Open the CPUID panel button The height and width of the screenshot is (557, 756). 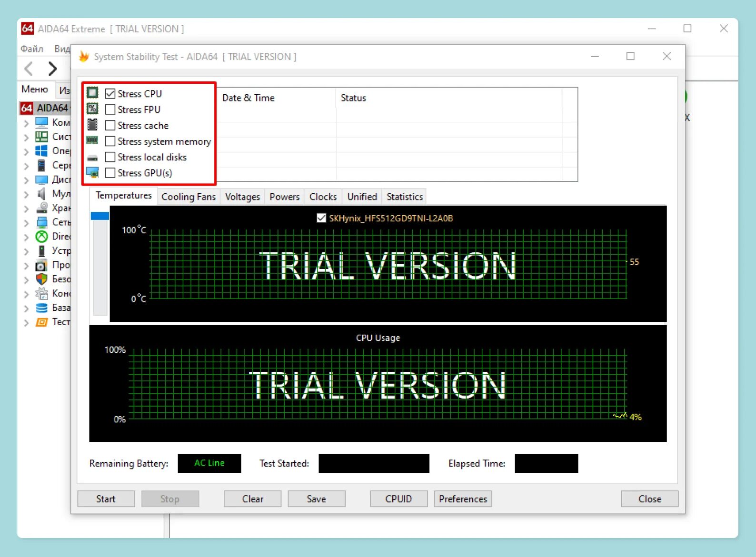click(x=398, y=498)
